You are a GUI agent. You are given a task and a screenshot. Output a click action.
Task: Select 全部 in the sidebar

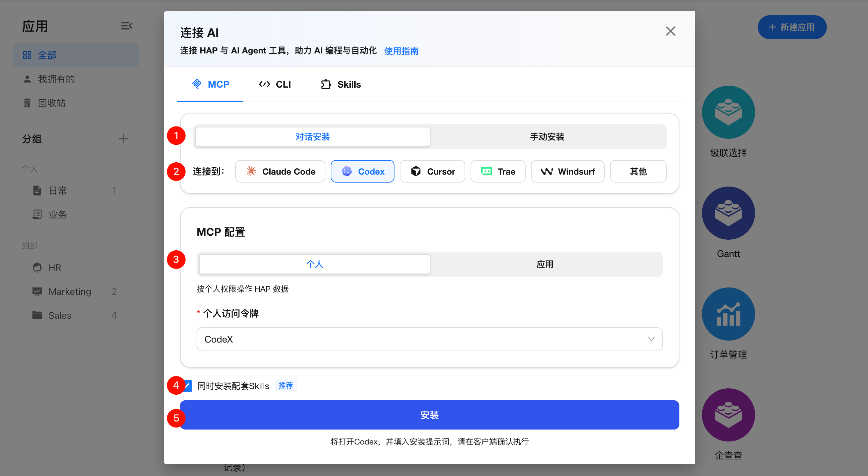[76, 55]
